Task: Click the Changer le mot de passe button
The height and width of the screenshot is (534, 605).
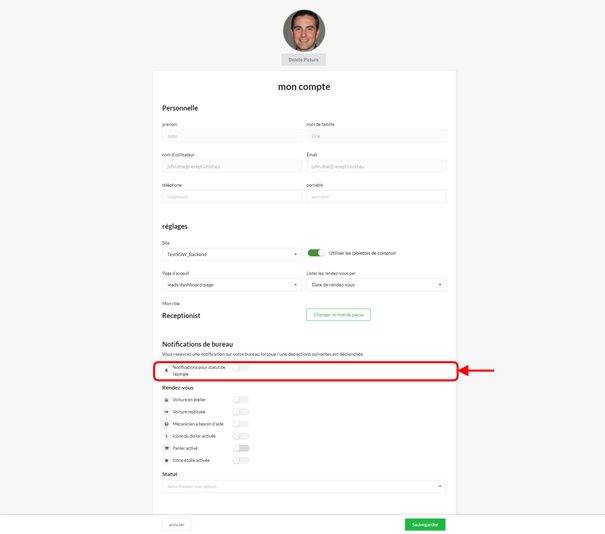Action: click(338, 315)
